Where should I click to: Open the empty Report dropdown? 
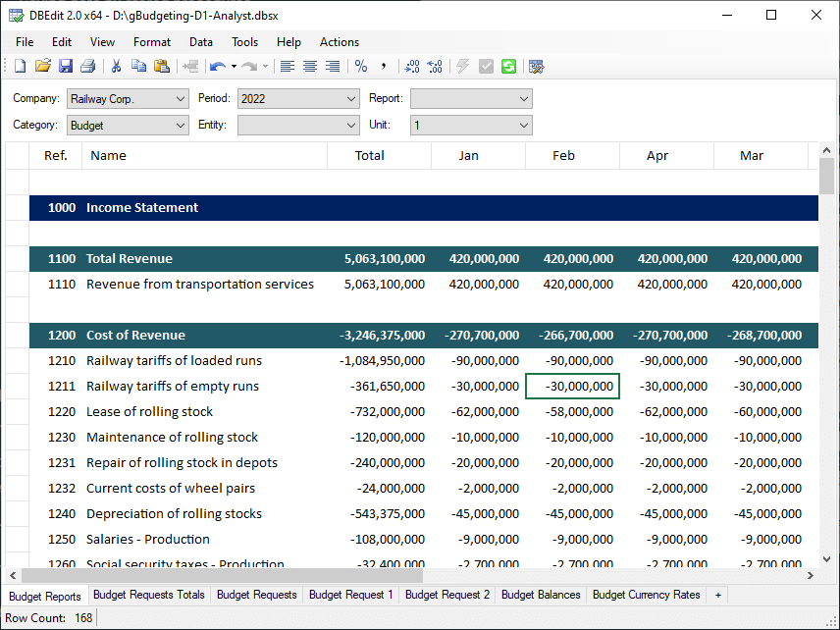(x=471, y=98)
